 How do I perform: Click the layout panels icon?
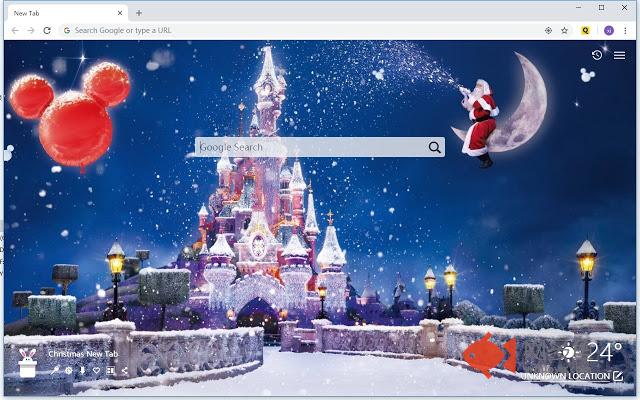(x=110, y=371)
